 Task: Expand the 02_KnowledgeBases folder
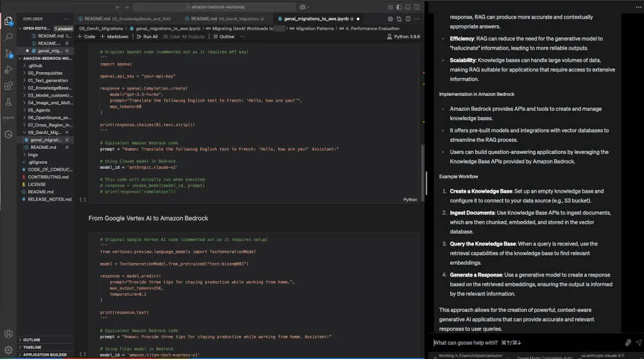click(x=50, y=88)
